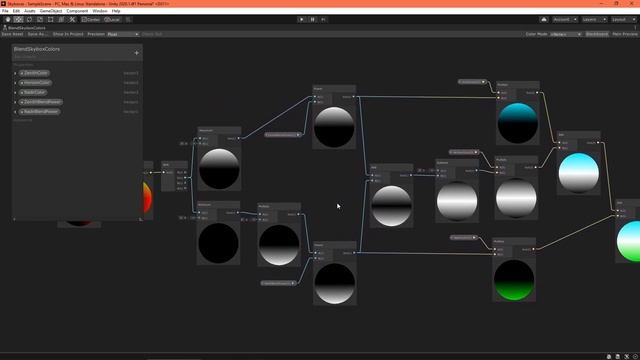
Task: Open the Help menu
Action: pyautogui.click(x=116, y=11)
